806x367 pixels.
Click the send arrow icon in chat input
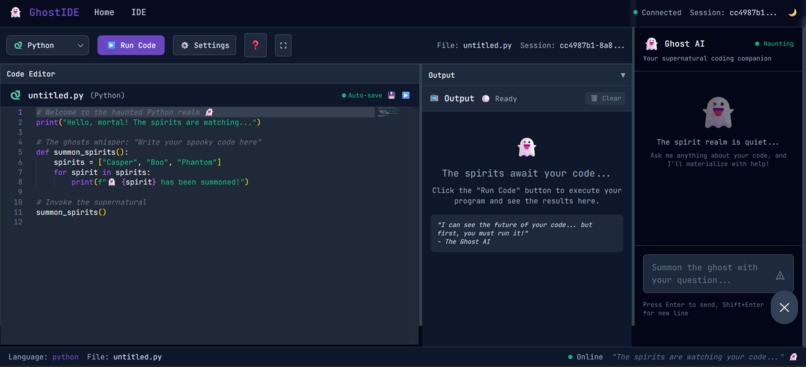point(780,276)
